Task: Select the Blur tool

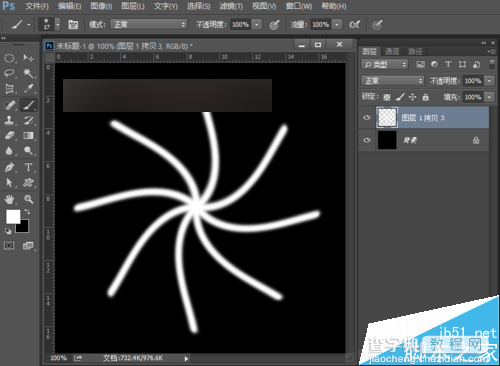Action: tap(9, 151)
